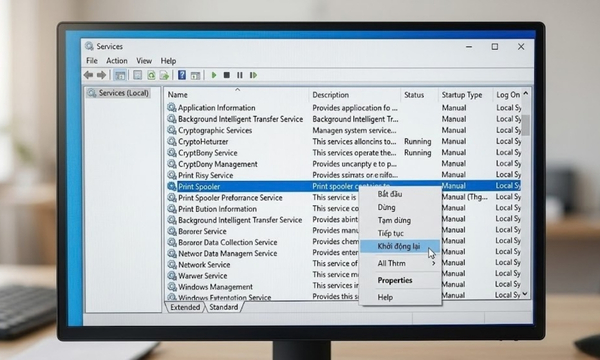This screenshot has height=360, width=600.
Task: Click gear icon beside Network Service
Action: tap(172, 264)
